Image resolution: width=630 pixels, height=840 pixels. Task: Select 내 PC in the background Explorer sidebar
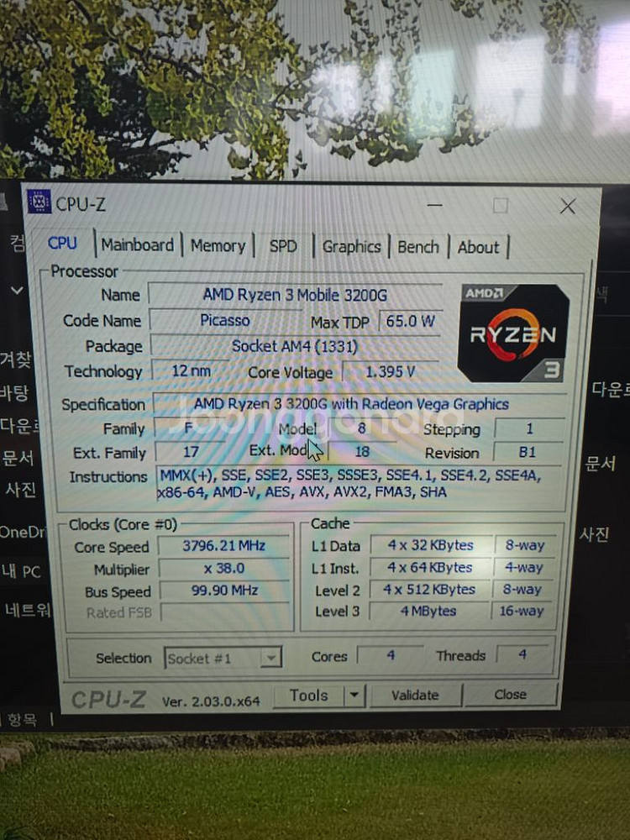(x=22, y=571)
